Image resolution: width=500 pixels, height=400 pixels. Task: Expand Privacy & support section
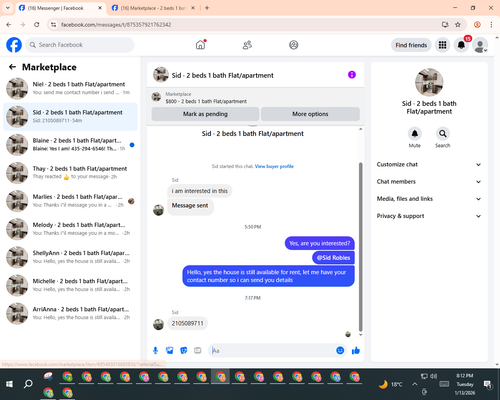click(x=429, y=216)
